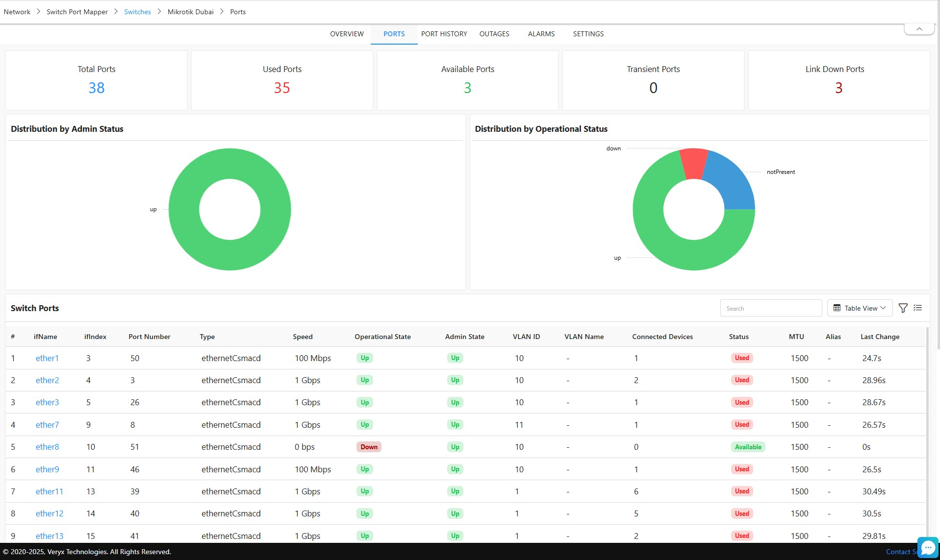Open the chat support bubble icon
940x560 pixels.
[928, 547]
